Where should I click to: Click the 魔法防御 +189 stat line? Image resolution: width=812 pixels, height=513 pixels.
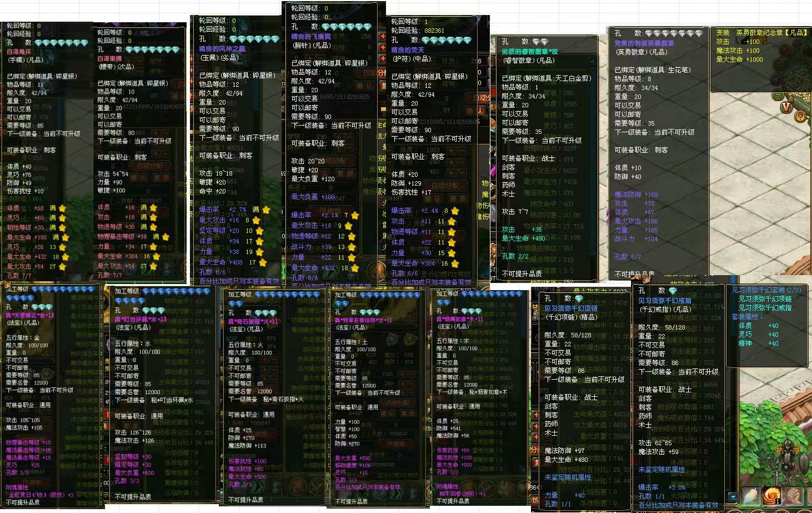[636, 195]
